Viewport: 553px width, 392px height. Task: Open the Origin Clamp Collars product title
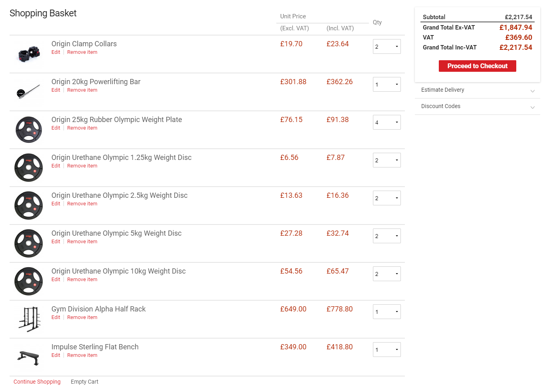(x=84, y=44)
